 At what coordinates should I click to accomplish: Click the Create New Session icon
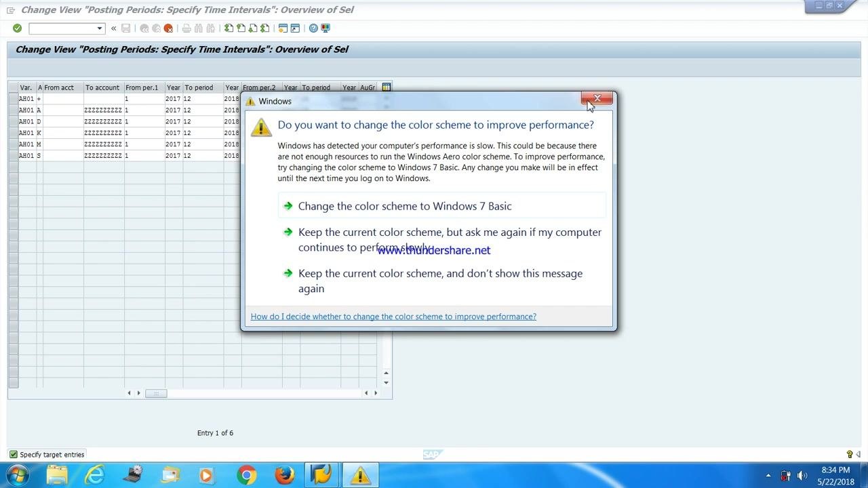(x=283, y=28)
